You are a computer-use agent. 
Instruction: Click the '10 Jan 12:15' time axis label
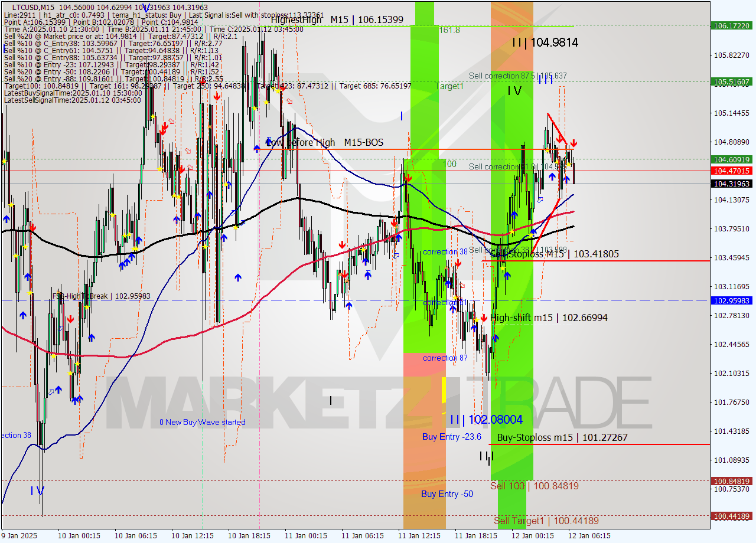point(192,536)
